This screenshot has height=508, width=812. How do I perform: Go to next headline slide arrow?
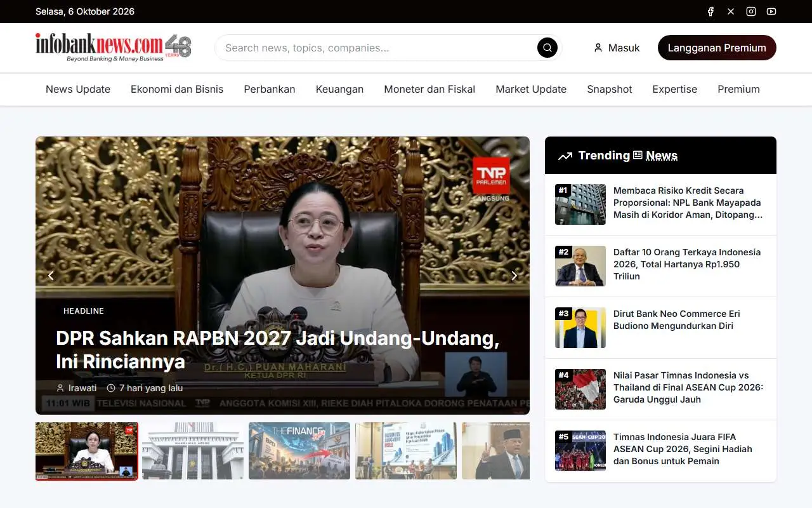point(514,276)
